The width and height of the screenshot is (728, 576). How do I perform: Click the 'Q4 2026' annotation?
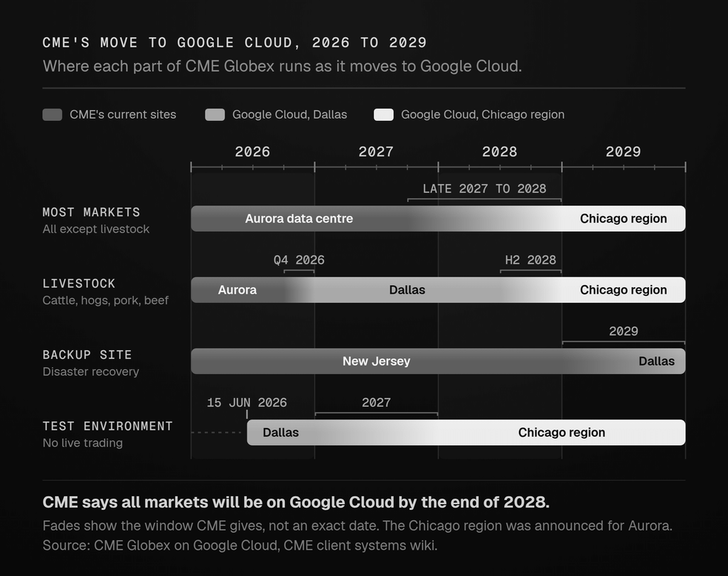[x=299, y=260]
